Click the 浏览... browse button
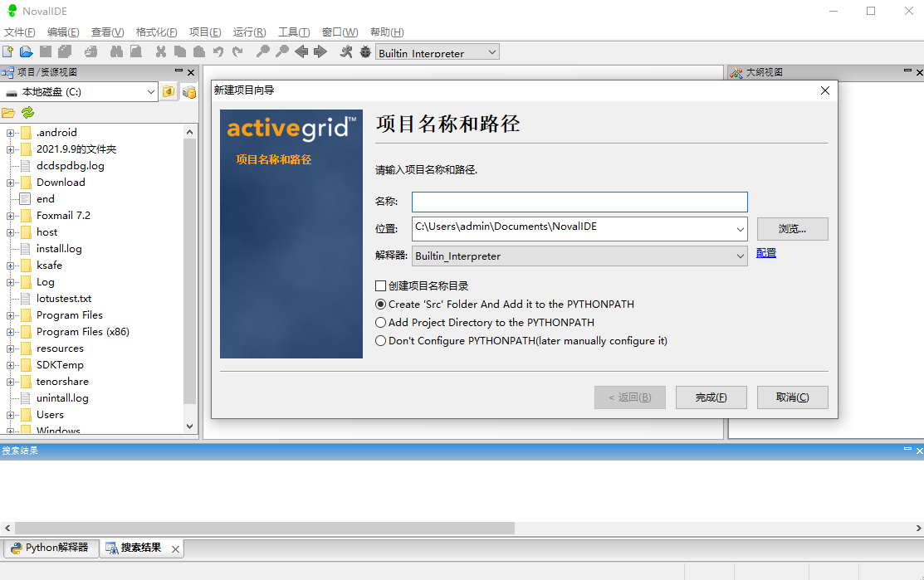The width and height of the screenshot is (924, 580). tap(792, 229)
